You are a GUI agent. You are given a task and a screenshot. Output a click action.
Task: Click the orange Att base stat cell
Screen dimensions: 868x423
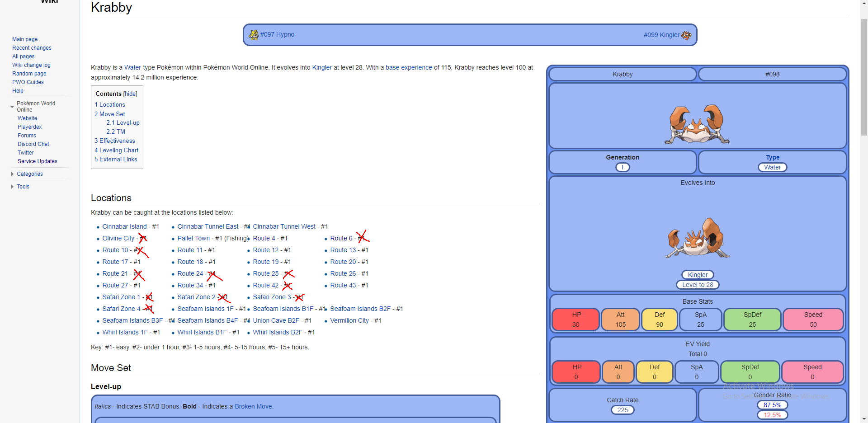[x=620, y=320]
